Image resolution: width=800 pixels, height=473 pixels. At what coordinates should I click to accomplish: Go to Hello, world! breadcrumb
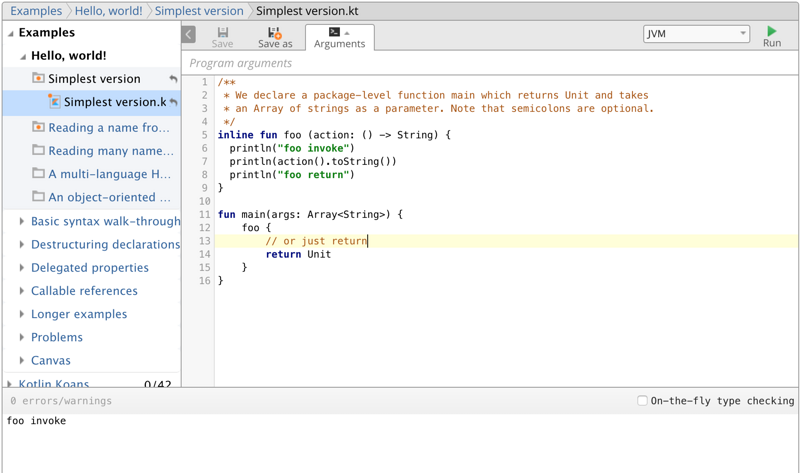coord(109,11)
